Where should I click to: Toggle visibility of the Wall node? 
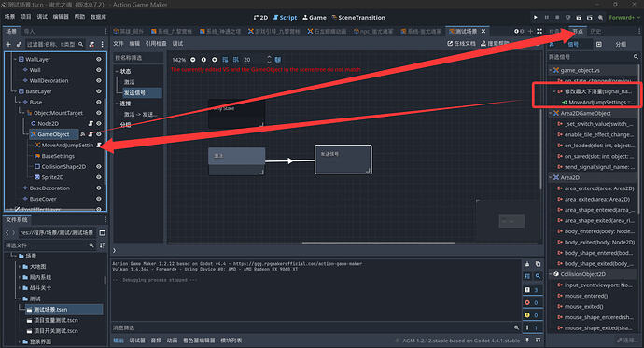99,70
